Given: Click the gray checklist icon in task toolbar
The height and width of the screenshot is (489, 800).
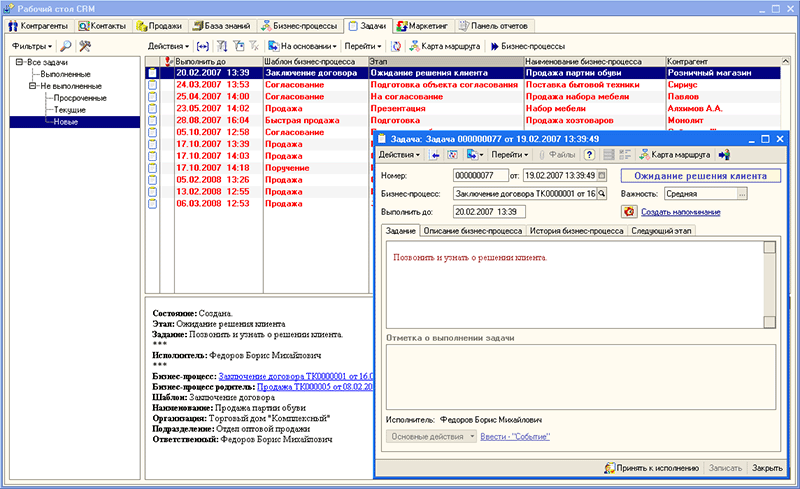Looking at the screenshot, I should [624, 155].
